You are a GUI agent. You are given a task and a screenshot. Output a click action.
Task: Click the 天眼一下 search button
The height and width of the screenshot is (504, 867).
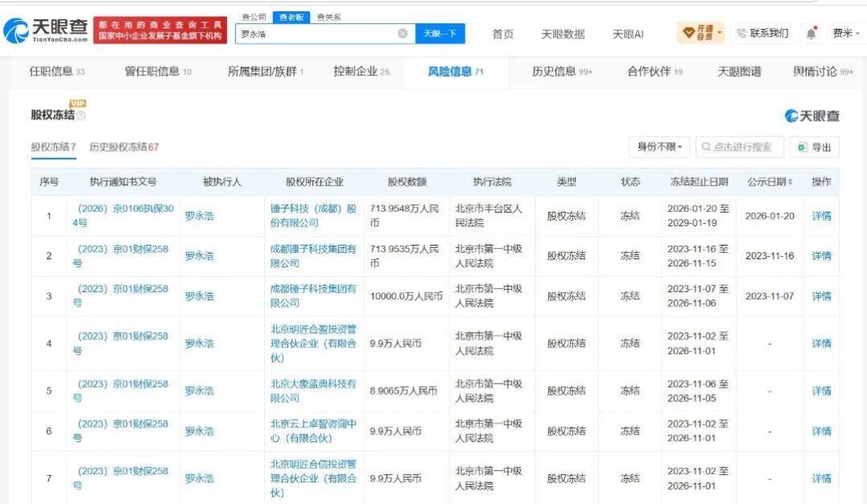tap(440, 34)
